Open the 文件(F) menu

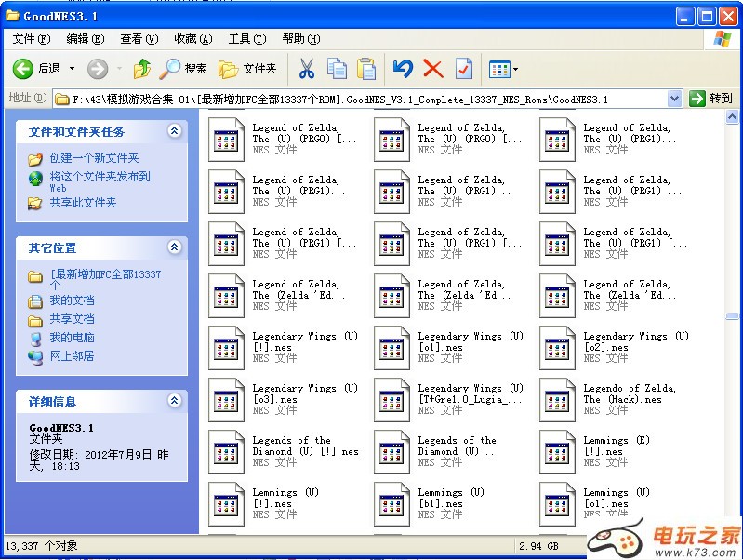32,39
